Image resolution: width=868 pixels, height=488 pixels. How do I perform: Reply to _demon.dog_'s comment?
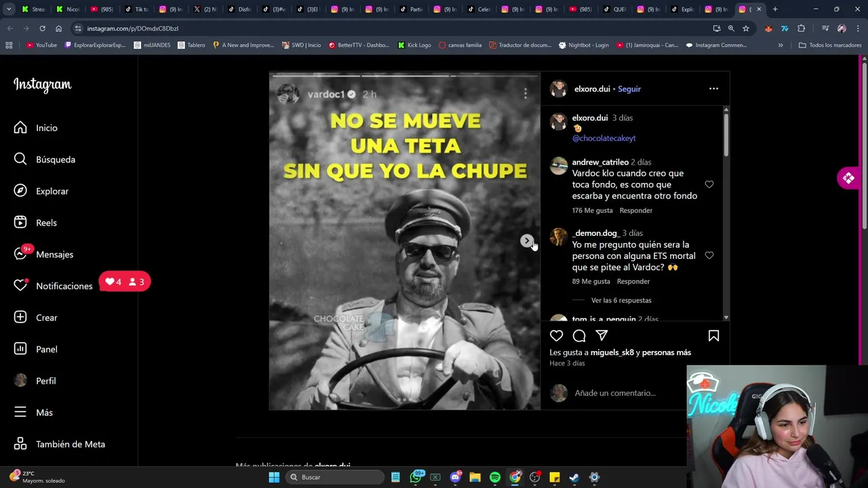click(633, 281)
